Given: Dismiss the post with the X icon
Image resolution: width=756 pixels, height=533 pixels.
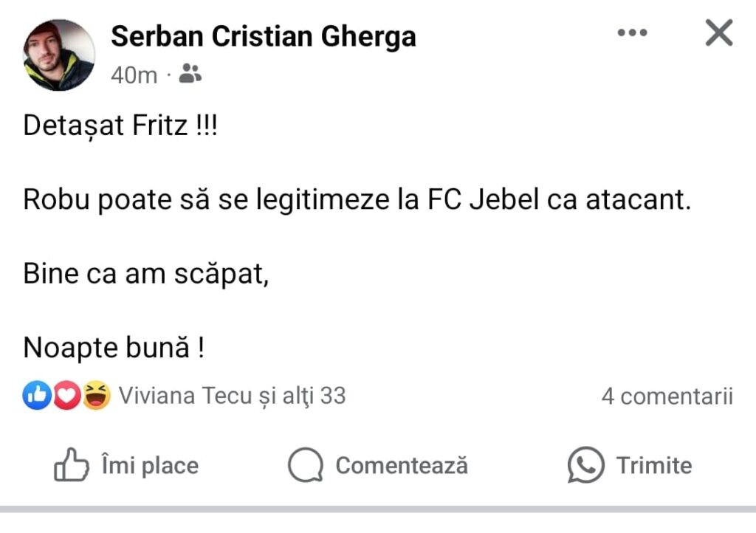Looking at the screenshot, I should pos(718,33).
